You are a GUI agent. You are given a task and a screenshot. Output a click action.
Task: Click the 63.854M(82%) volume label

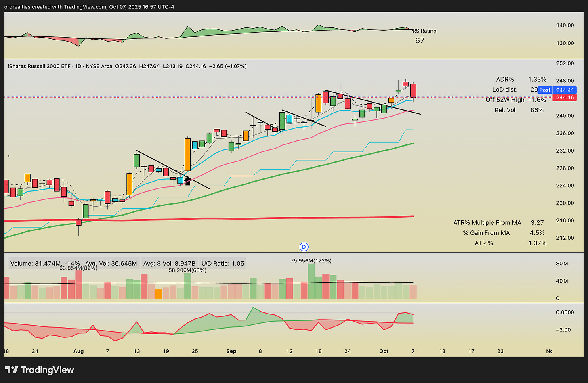[78, 268]
